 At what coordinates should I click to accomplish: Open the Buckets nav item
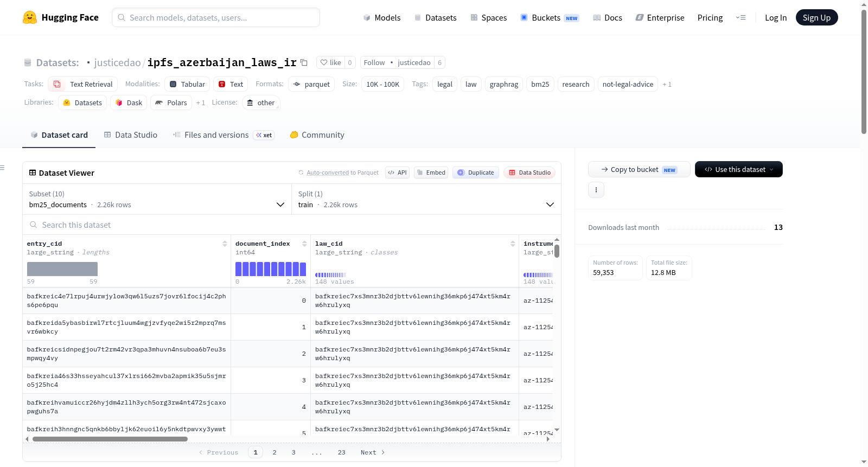(x=550, y=17)
